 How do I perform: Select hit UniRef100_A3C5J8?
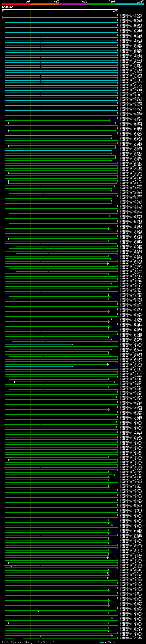tap(131, 108)
